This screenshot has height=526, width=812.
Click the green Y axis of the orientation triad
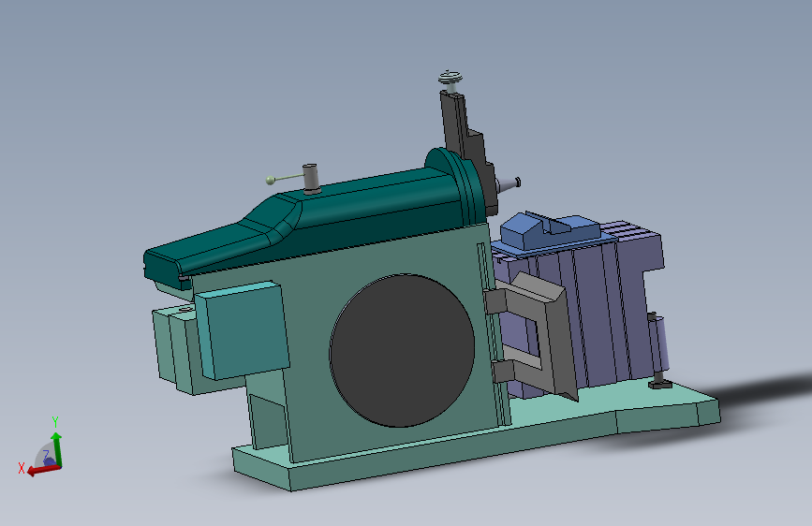56,449
